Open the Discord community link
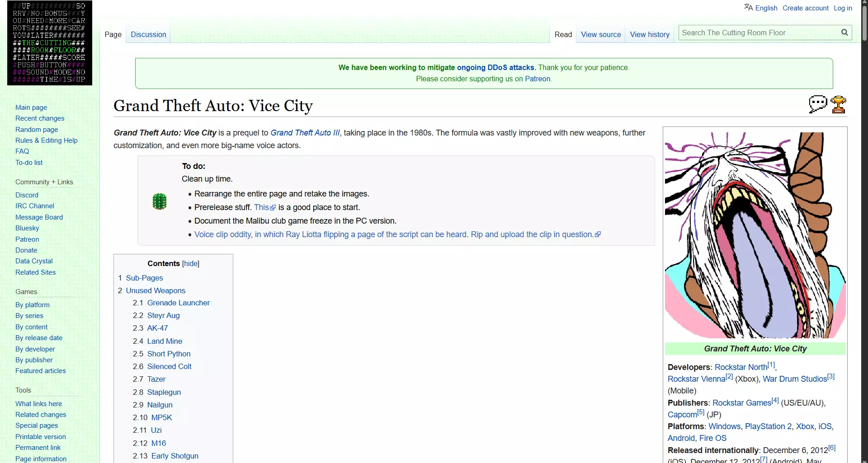Screen dimensions: 868x463 [27, 195]
